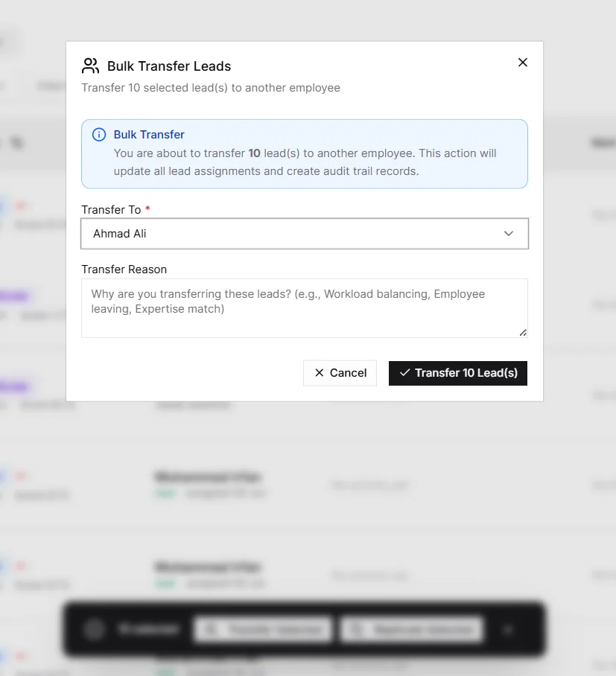
Task: Confirm with Transfer 10 Lead(s) button
Action: 457,373
